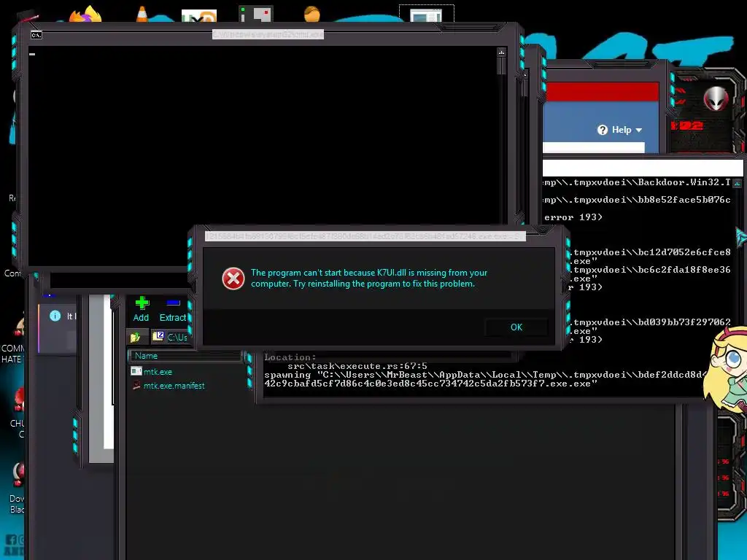Open the UxD desktop icon
This screenshot has height=560, width=747.
click(x=199, y=16)
